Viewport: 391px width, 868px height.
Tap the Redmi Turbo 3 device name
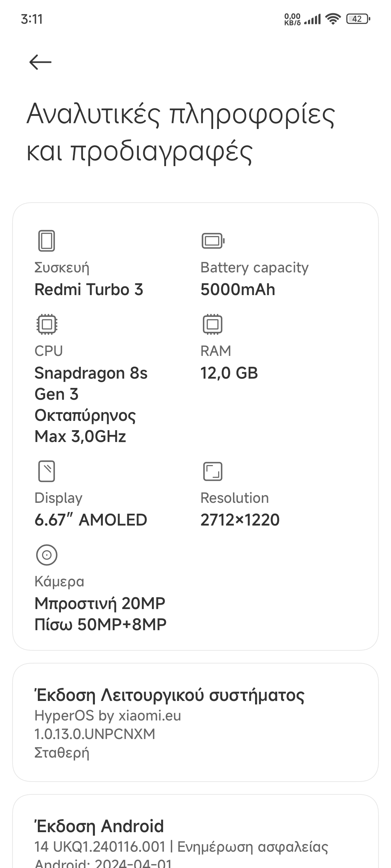pyautogui.click(x=89, y=289)
